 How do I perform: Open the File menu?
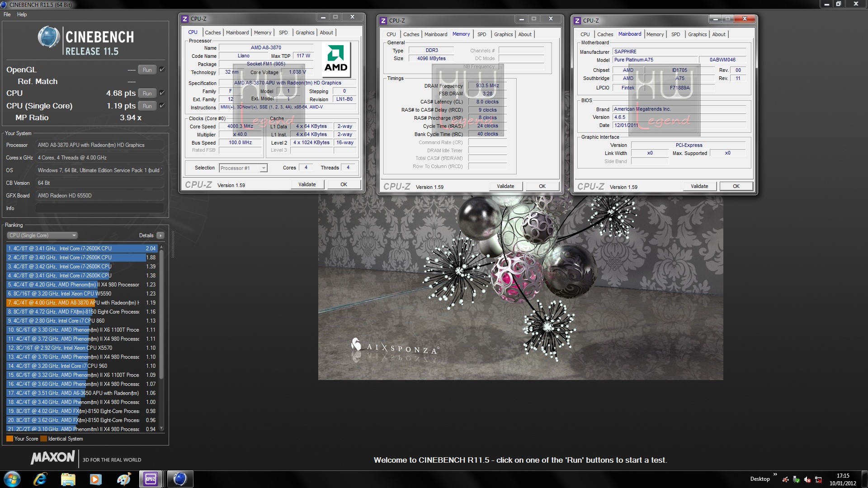tap(7, 14)
